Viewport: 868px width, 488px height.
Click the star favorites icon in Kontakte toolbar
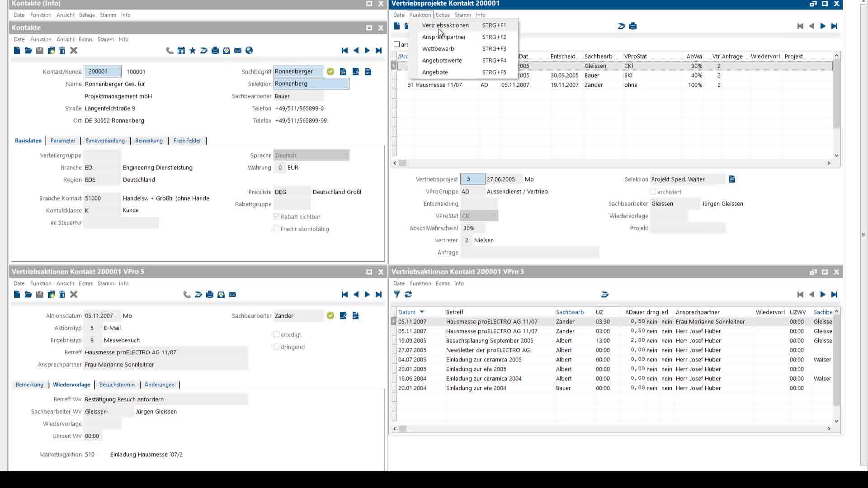193,51
